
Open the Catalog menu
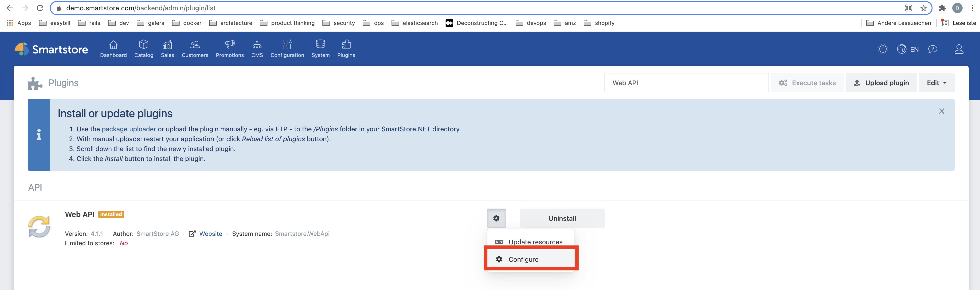[x=144, y=49]
